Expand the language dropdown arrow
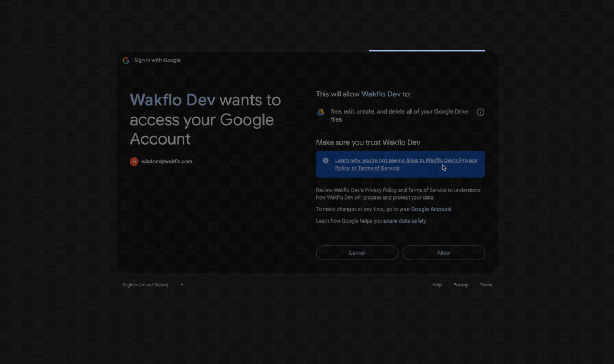This screenshot has height=364, width=614. 182,284
